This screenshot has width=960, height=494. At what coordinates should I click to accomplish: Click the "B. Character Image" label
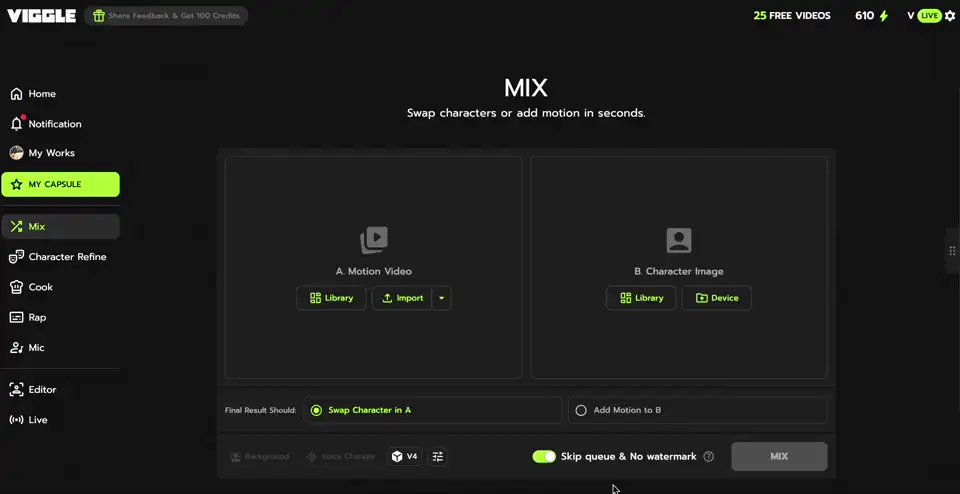(x=678, y=271)
